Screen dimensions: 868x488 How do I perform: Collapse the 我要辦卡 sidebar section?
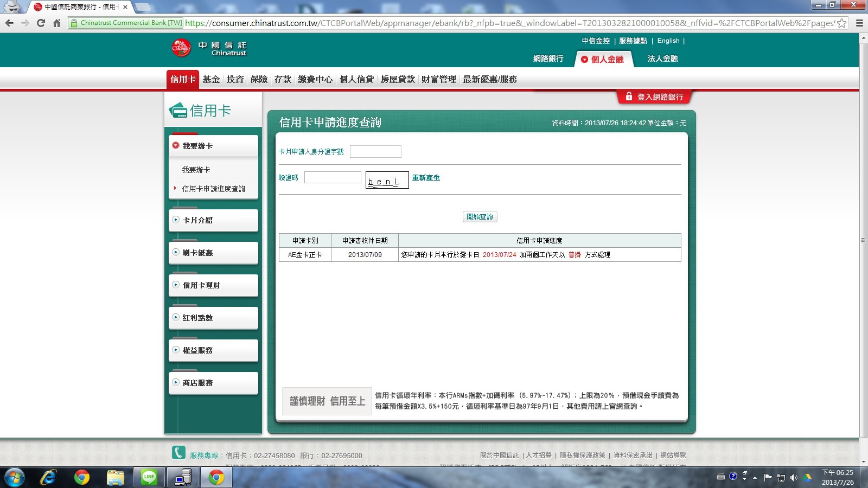213,146
